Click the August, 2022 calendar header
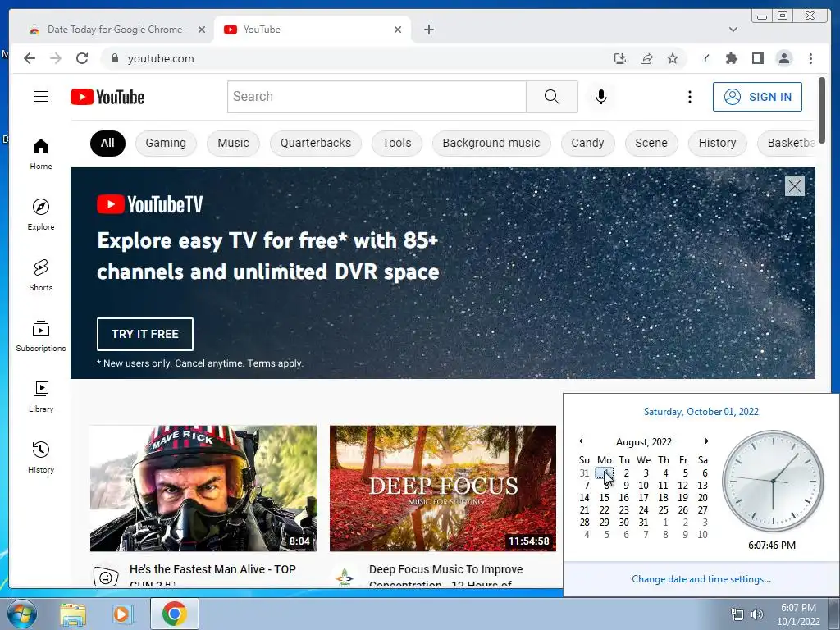Image resolution: width=840 pixels, height=630 pixels. tap(643, 442)
